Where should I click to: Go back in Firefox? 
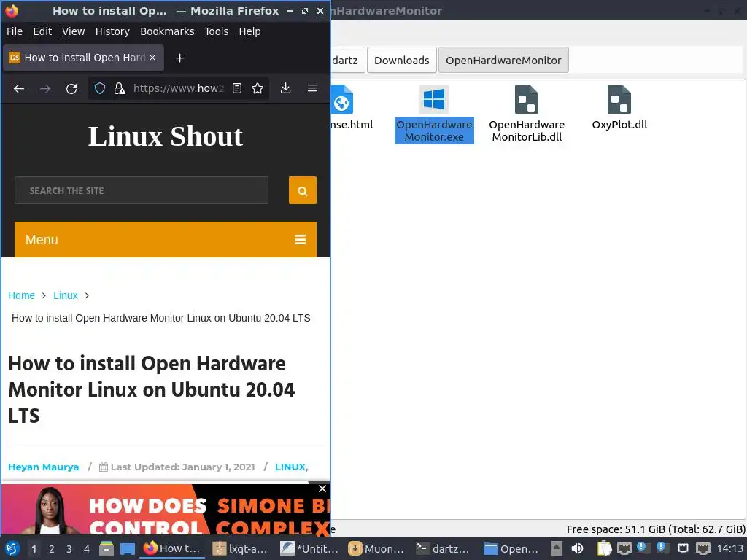(x=19, y=88)
